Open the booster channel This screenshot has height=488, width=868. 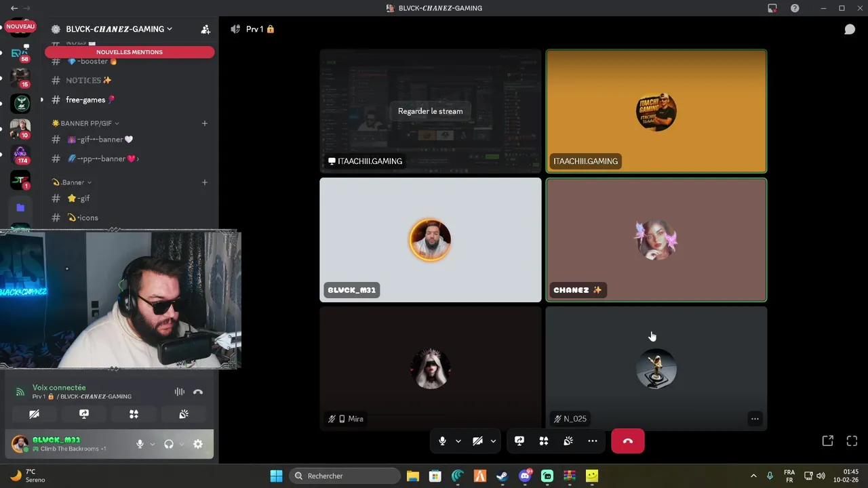(x=92, y=61)
